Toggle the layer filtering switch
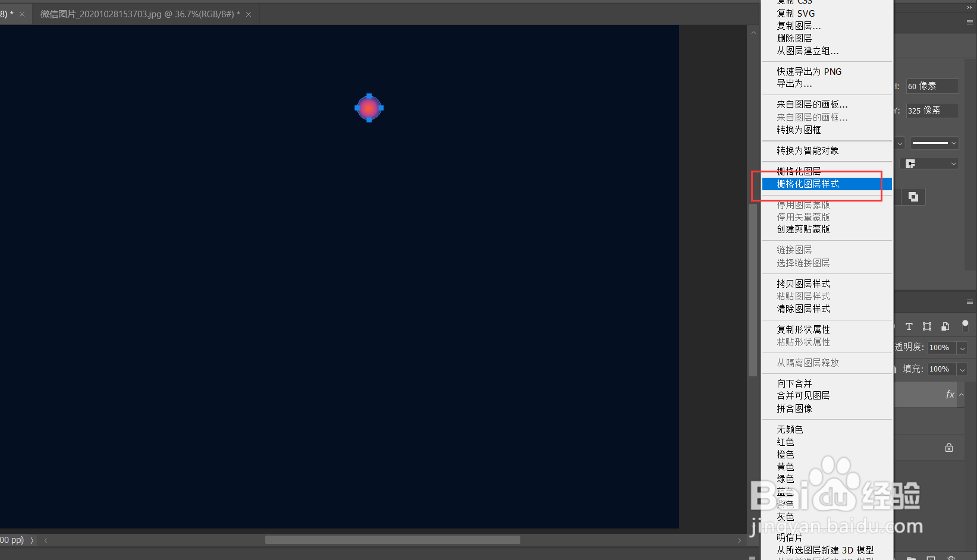The width and height of the screenshot is (977, 560). pos(965,325)
